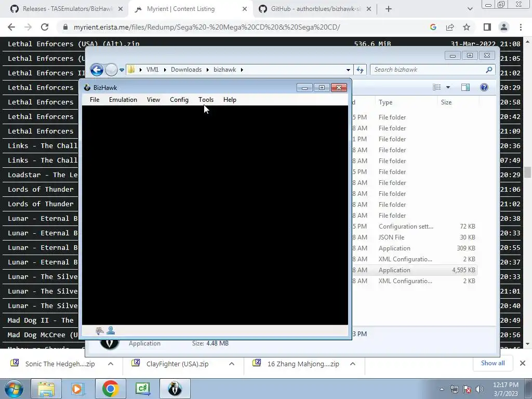Open the C# application taskbar icon
Viewport: 532px width, 399px height.
(x=143, y=389)
